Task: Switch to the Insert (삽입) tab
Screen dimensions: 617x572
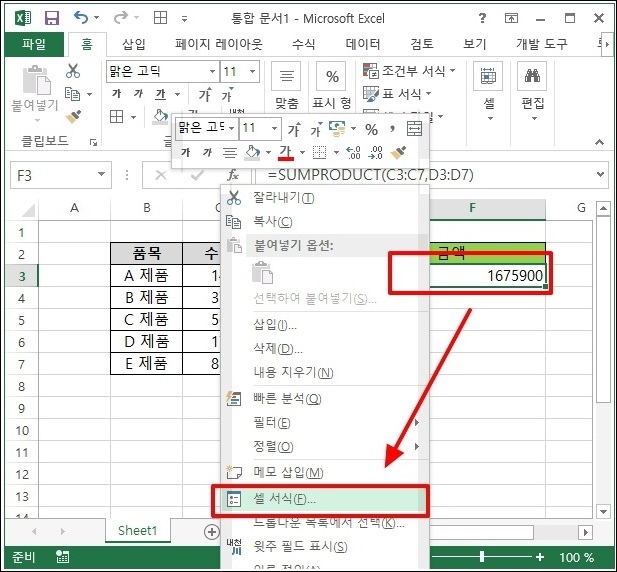Action: coord(134,44)
